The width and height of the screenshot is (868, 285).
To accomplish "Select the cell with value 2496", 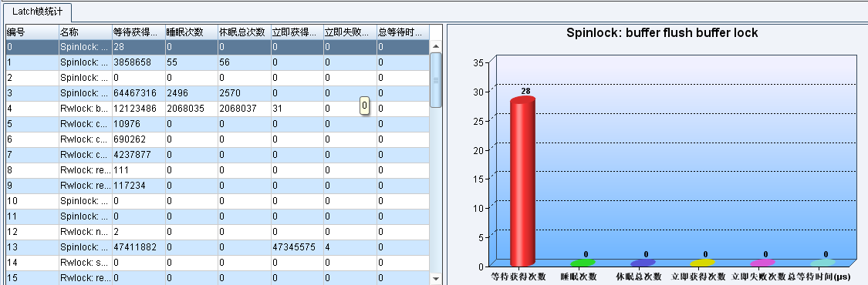I will click(191, 93).
